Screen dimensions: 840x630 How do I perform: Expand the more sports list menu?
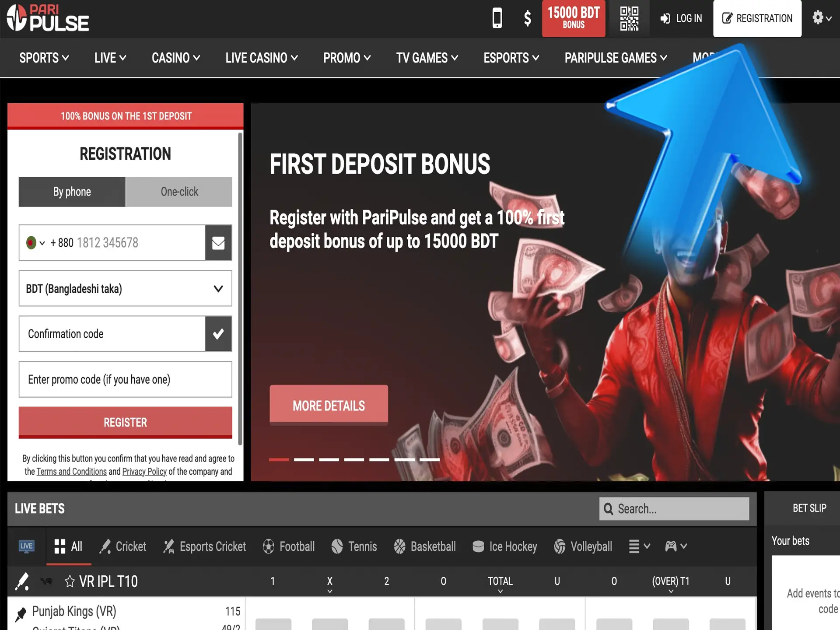640,546
